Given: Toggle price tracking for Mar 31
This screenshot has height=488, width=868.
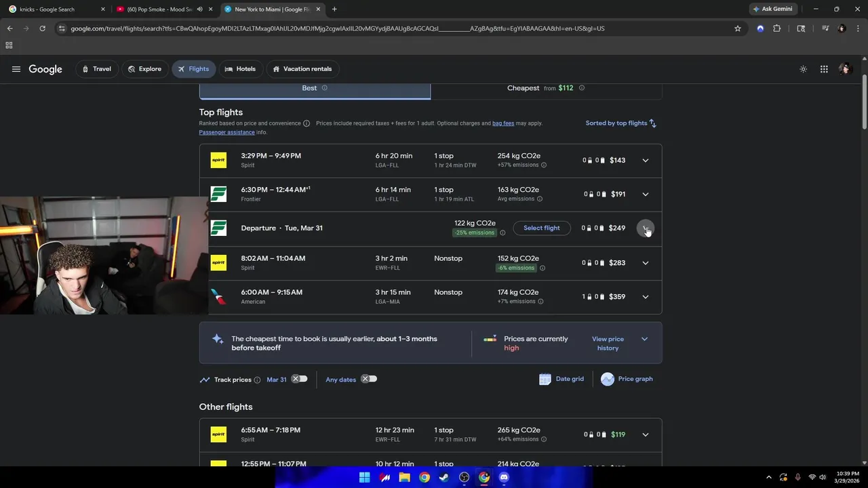Looking at the screenshot, I should pos(300,379).
